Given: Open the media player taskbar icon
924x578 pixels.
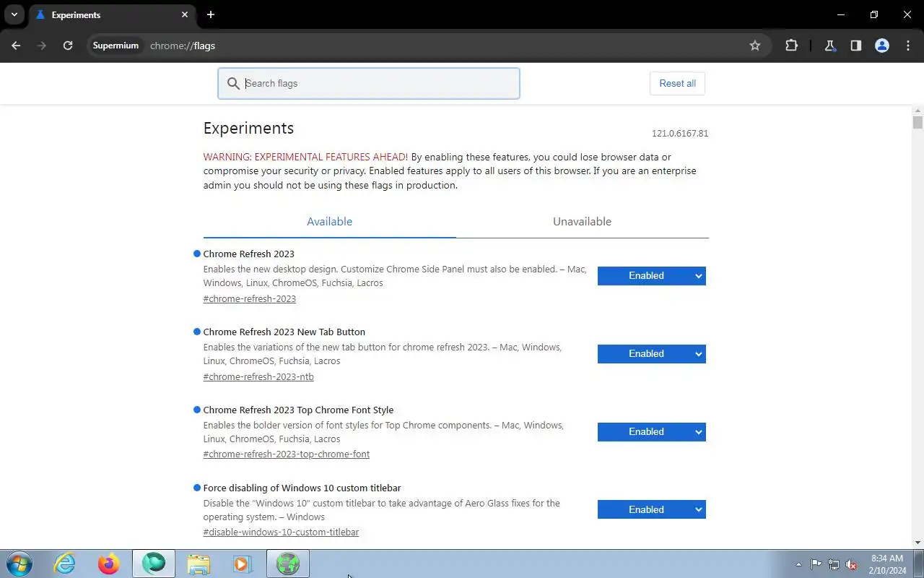Looking at the screenshot, I should tap(243, 564).
